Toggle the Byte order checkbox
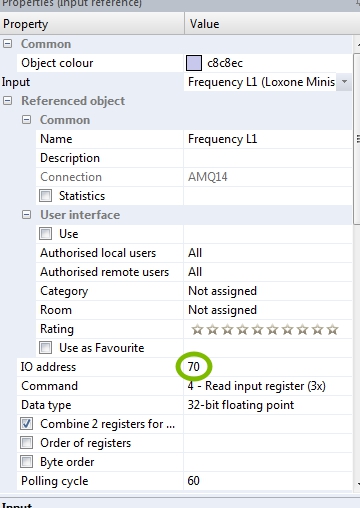The width and height of the screenshot is (360, 508). tap(27, 462)
